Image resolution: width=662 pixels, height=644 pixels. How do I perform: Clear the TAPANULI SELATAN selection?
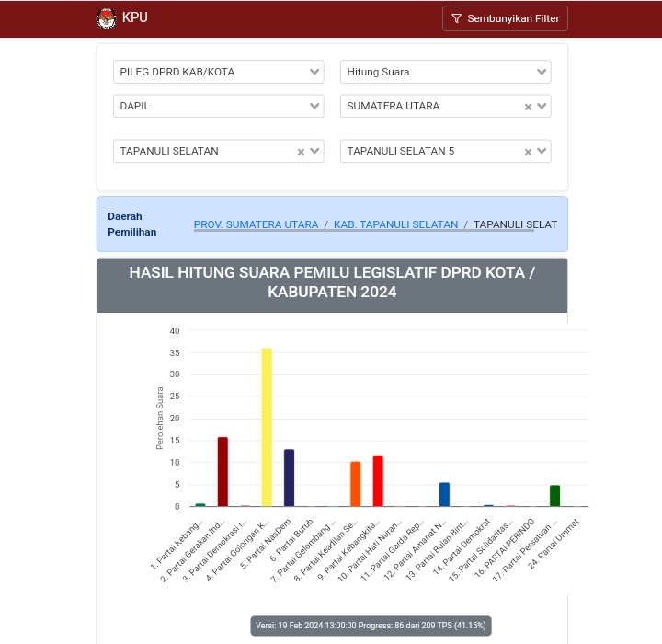click(301, 152)
